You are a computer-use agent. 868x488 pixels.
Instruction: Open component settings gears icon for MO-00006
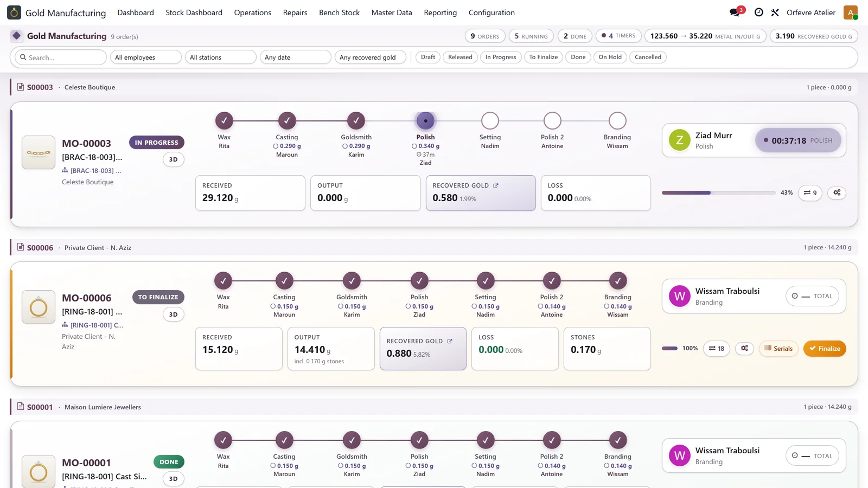click(744, 348)
